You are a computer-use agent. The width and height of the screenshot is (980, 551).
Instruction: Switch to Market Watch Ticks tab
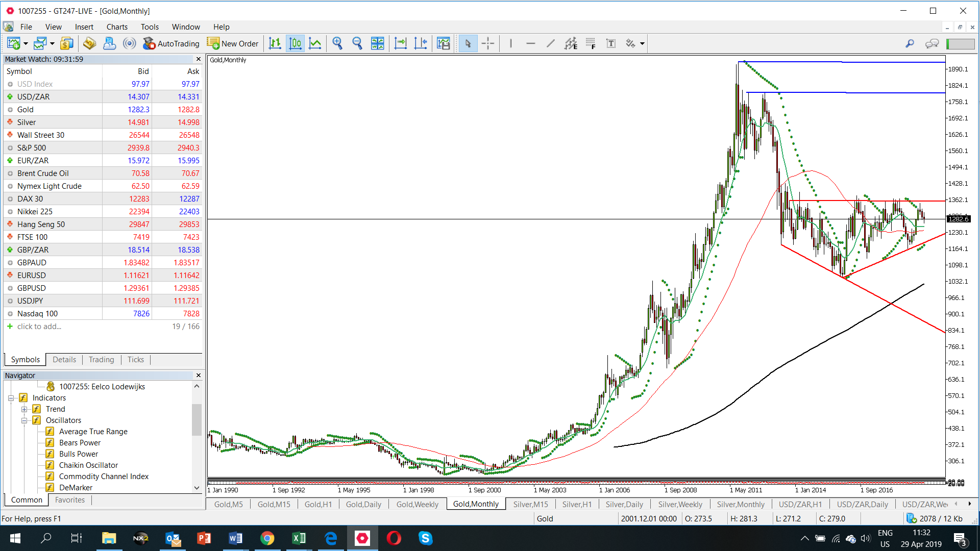(136, 360)
